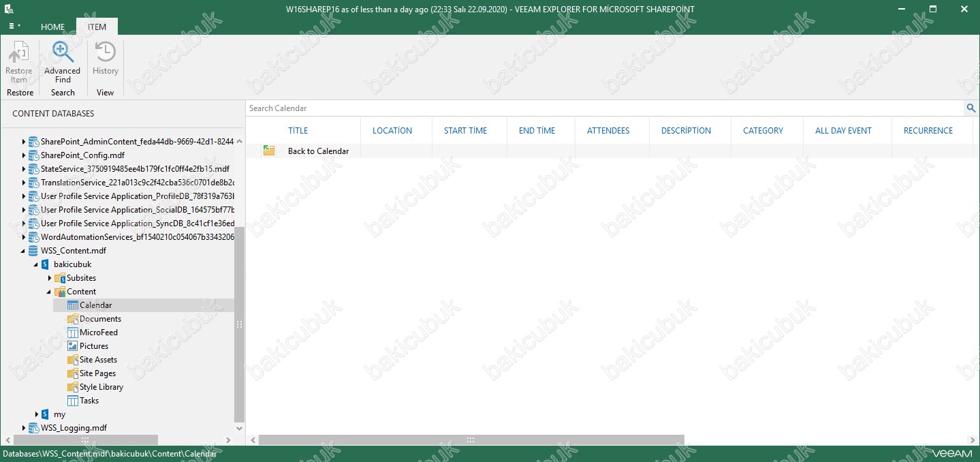
Task: Click the bakicubuk SharePoint site icon
Action: coord(45,264)
